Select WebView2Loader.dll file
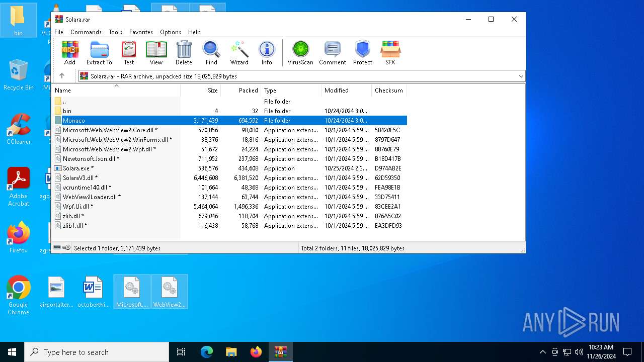 pos(229,197)
